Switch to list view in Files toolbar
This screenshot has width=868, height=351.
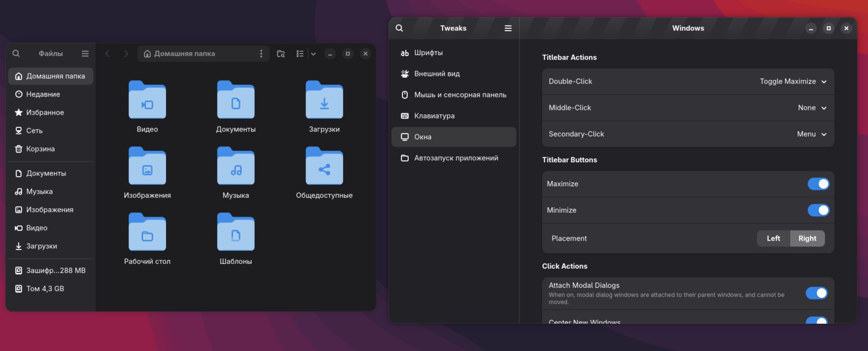click(x=300, y=53)
